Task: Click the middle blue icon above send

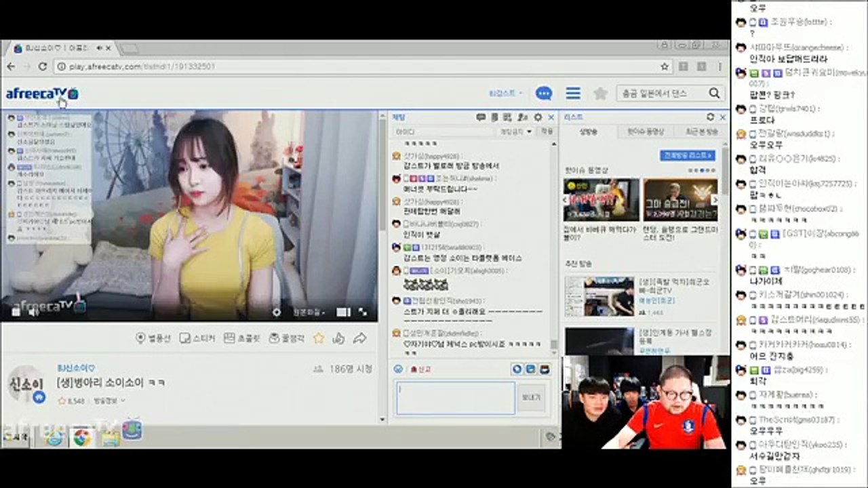Action: [530, 369]
